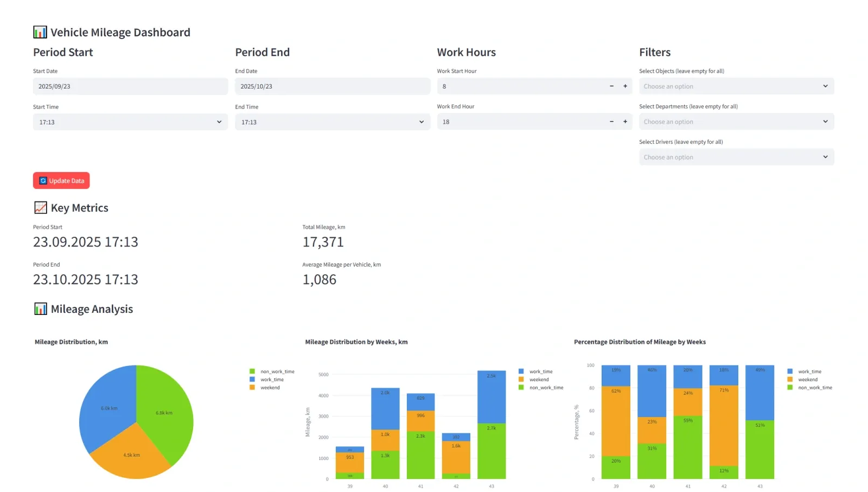
Task: Click the Key Metrics line chart icon
Action: coord(40,207)
